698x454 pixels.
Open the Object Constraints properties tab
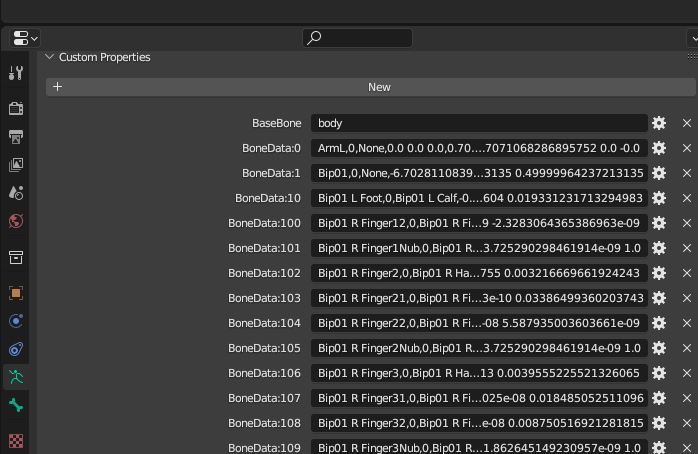pos(16,349)
